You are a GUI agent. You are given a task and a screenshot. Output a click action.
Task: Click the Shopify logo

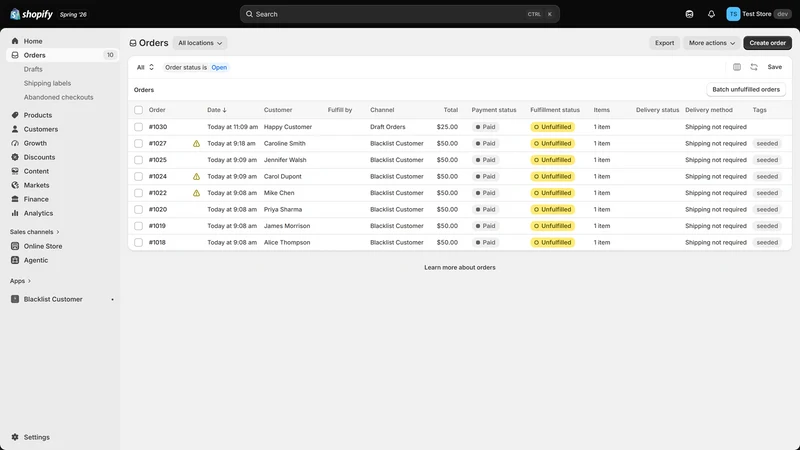coord(31,14)
